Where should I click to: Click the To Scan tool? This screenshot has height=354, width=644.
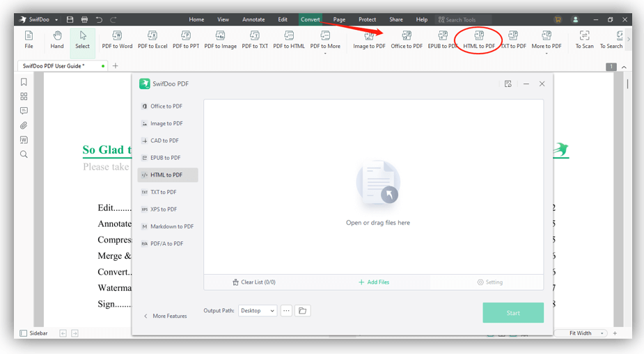click(x=584, y=40)
